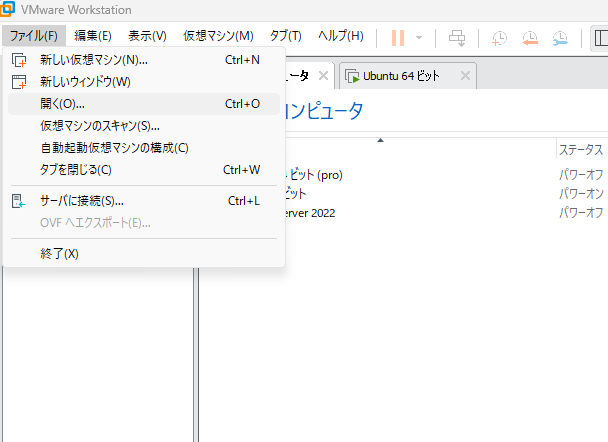Close the Ubuntu 64 ビット tab

(465, 76)
